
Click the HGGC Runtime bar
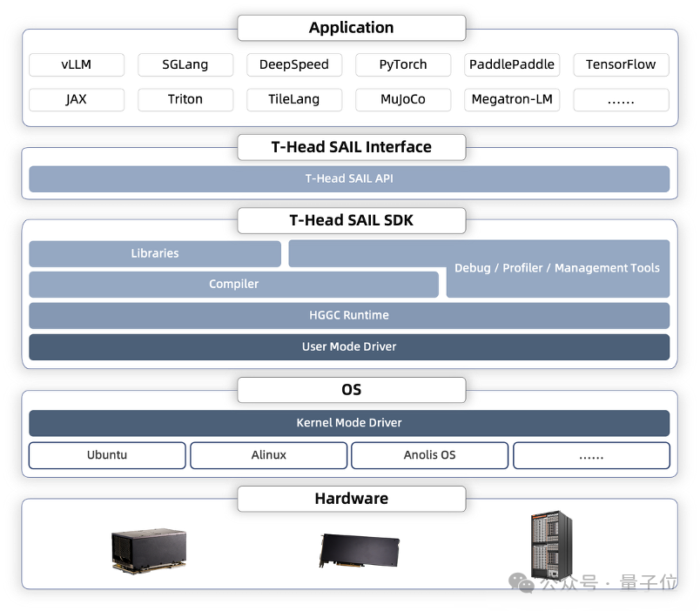pos(349,316)
